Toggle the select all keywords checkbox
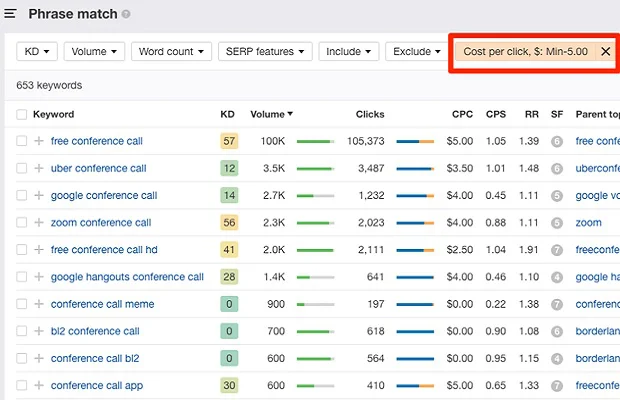 [22, 115]
